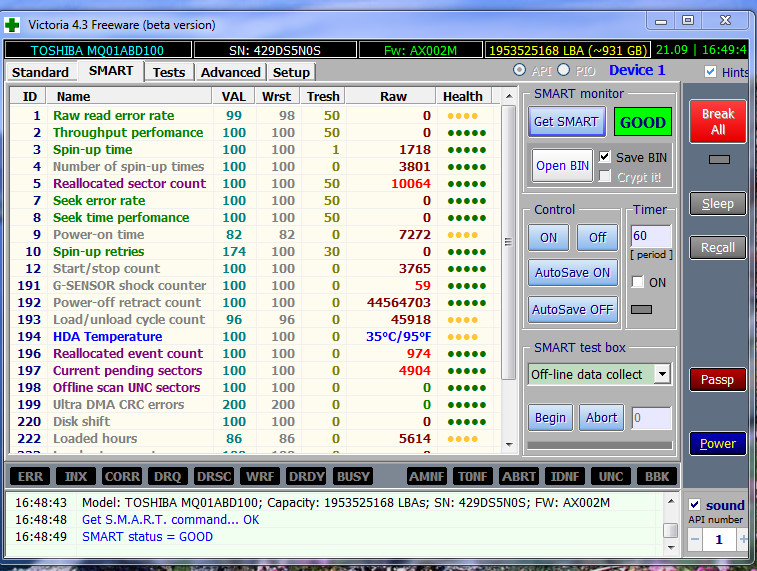The height and width of the screenshot is (571, 757).
Task: Click the BUSY status indicator
Action: (353, 477)
